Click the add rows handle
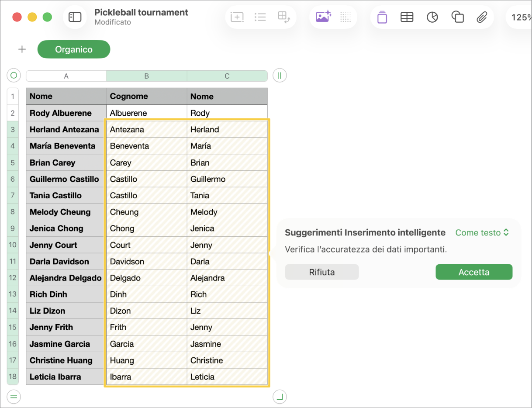The image size is (532, 408). click(14, 397)
